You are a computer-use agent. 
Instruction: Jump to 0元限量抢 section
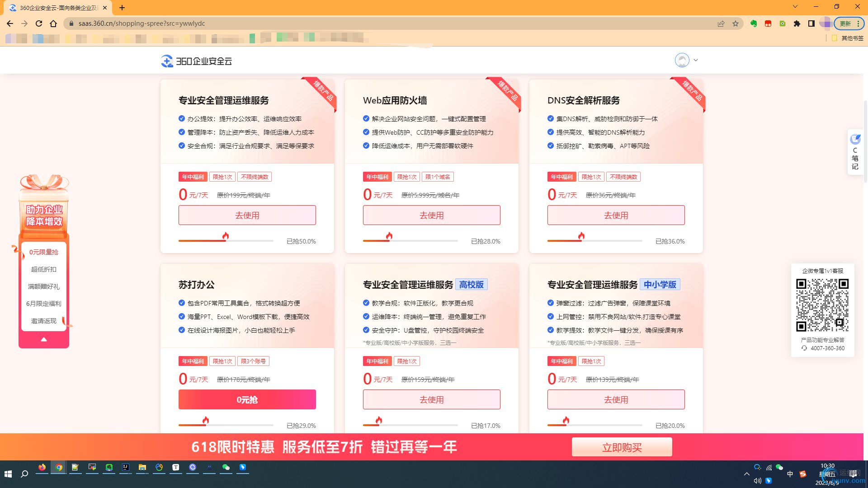pos(44,252)
